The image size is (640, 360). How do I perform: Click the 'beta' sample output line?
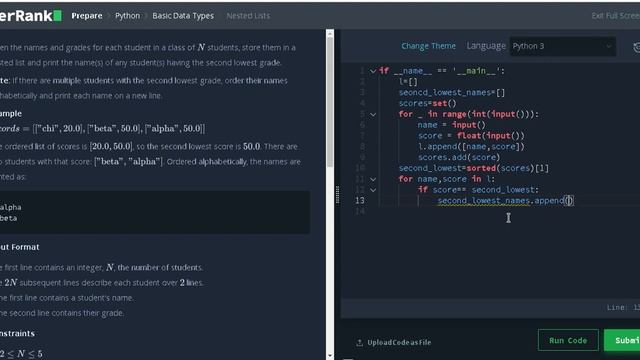(9, 218)
